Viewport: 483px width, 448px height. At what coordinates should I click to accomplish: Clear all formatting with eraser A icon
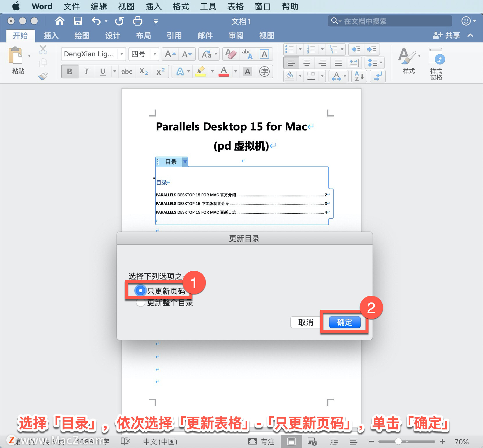(x=231, y=54)
